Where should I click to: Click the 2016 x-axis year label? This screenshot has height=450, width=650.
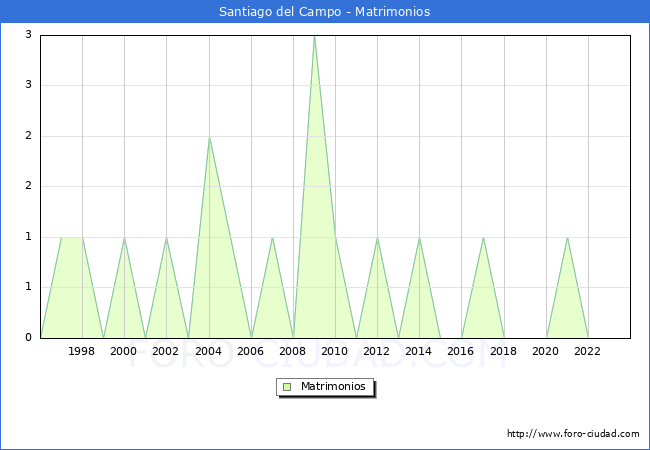coord(461,351)
